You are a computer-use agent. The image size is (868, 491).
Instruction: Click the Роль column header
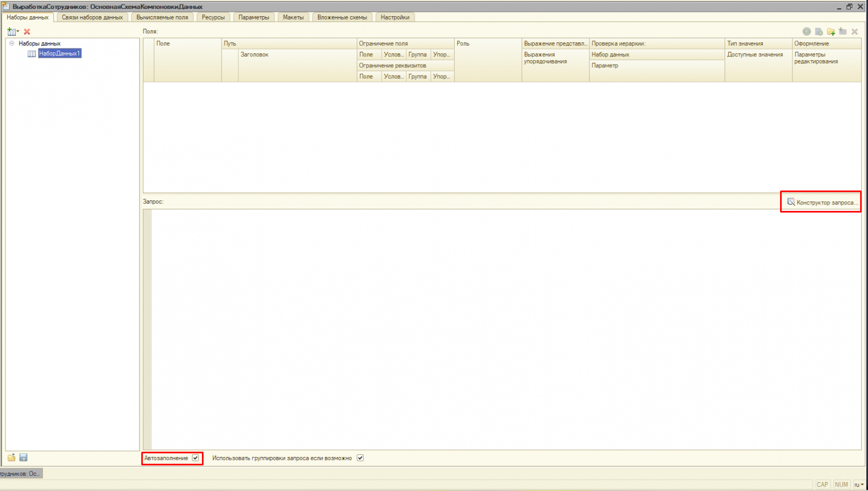pyautogui.click(x=488, y=60)
